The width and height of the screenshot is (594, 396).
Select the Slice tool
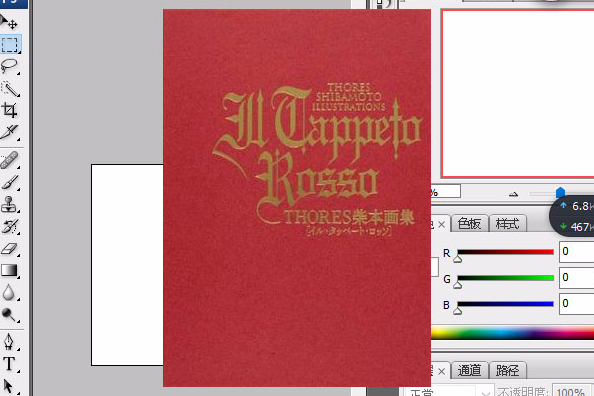coord(10,132)
